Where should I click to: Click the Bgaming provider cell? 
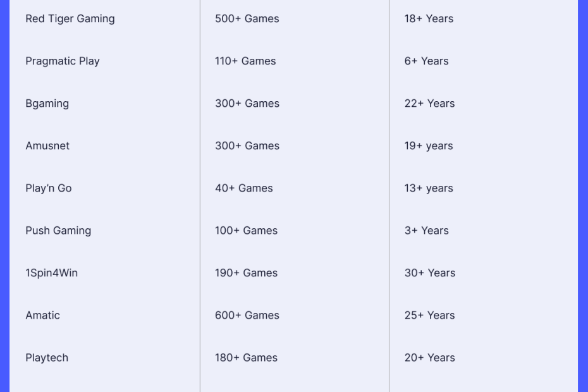click(47, 104)
